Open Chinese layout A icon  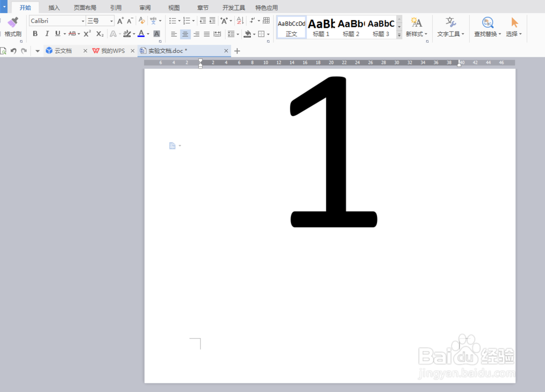tap(224, 21)
